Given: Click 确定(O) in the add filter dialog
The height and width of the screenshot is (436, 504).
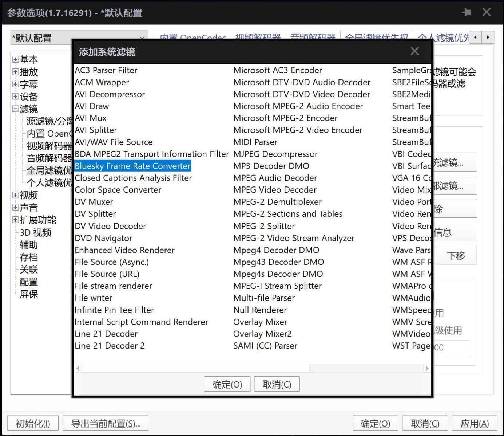Looking at the screenshot, I should pos(227,384).
